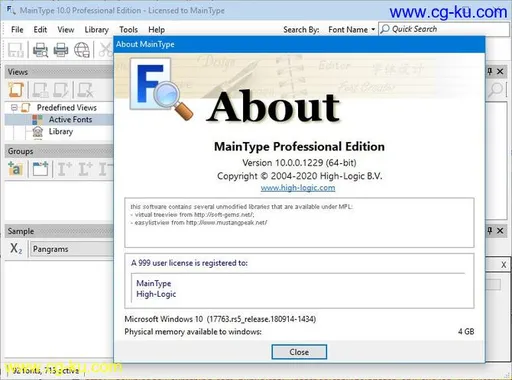Click the magnifier icon in right panel
512x380 pixels.
[496, 90]
